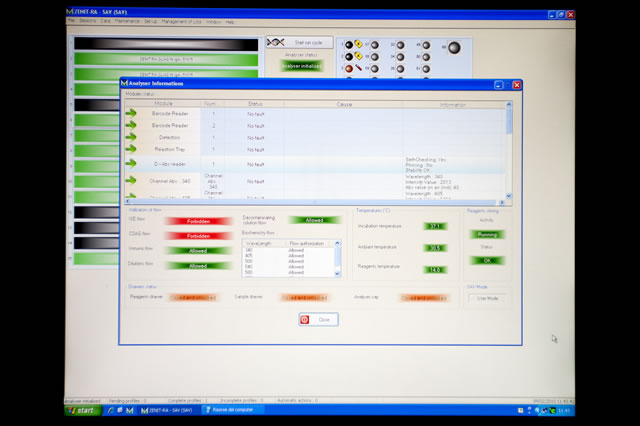Click the DNA icon on Start run cycle
This screenshot has height=426, width=640.
(x=278, y=42)
